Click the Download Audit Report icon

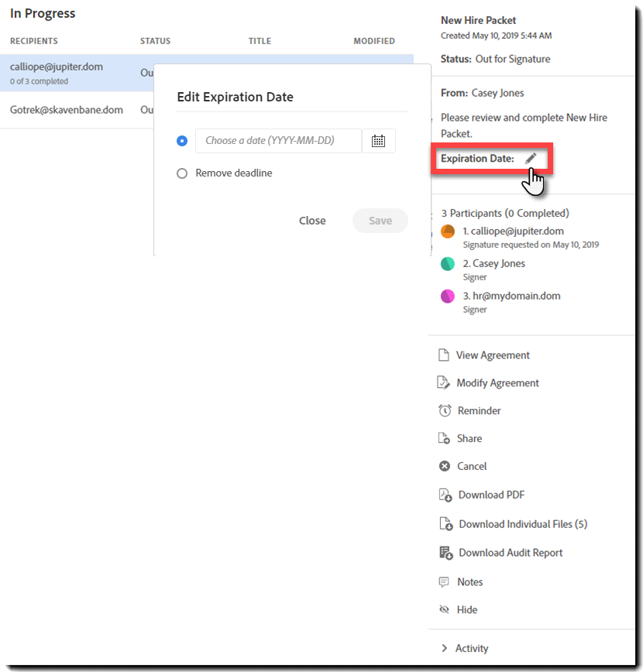[x=445, y=553]
